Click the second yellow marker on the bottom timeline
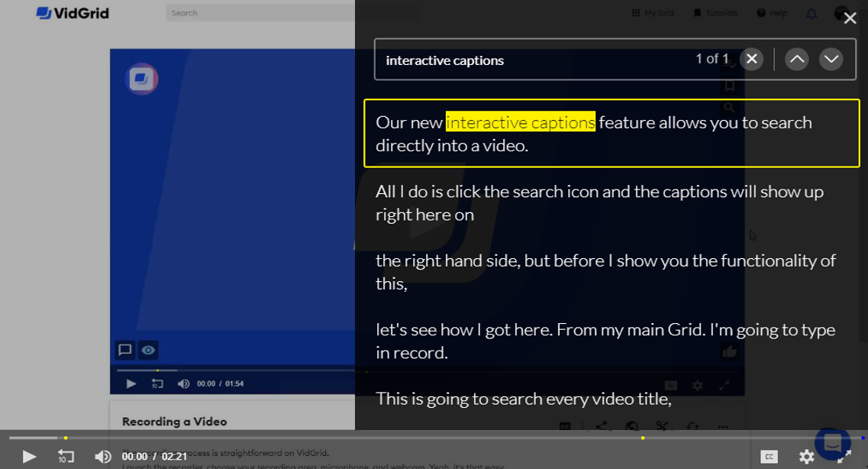Image resolution: width=868 pixels, height=469 pixels. point(643,438)
